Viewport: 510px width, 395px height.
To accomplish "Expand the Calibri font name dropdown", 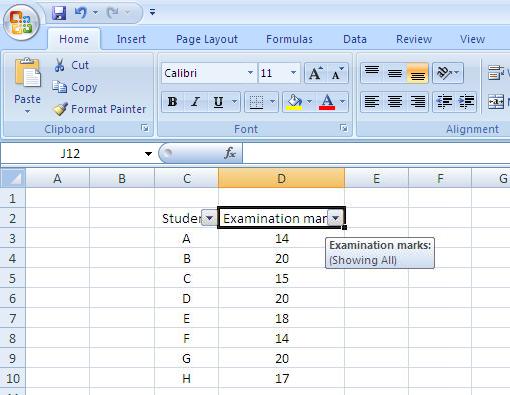I will [250, 73].
